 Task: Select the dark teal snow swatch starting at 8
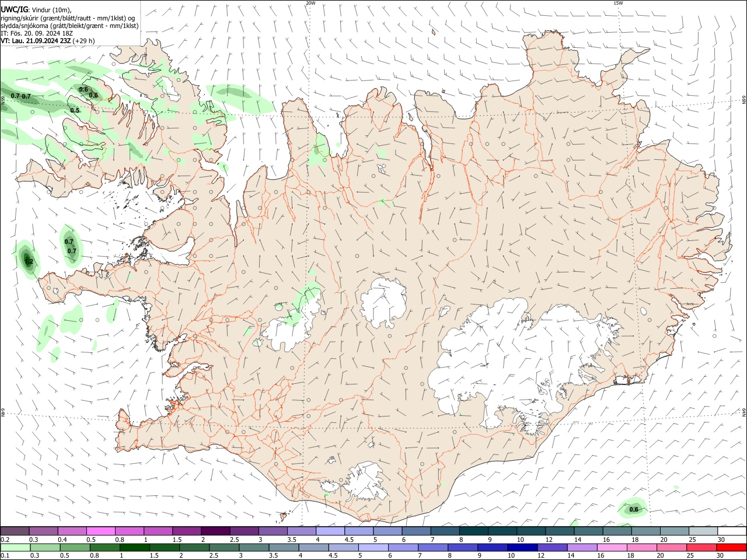point(473,531)
